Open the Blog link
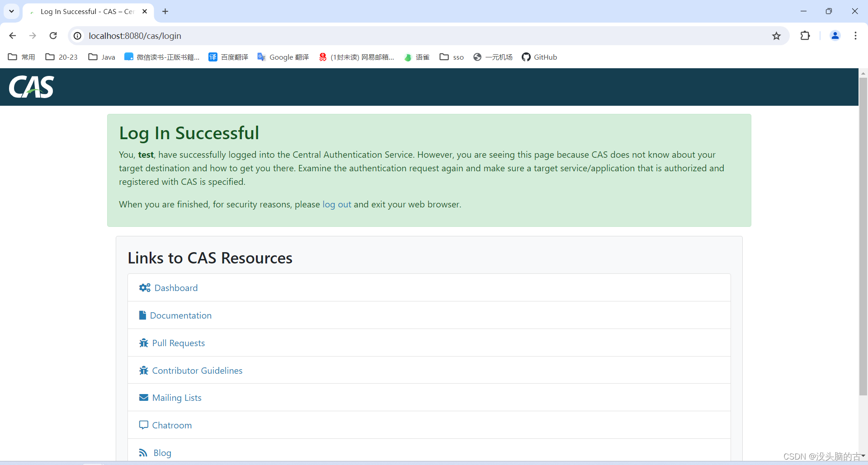The width and height of the screenshot is (868, 465). pos(162,453)
